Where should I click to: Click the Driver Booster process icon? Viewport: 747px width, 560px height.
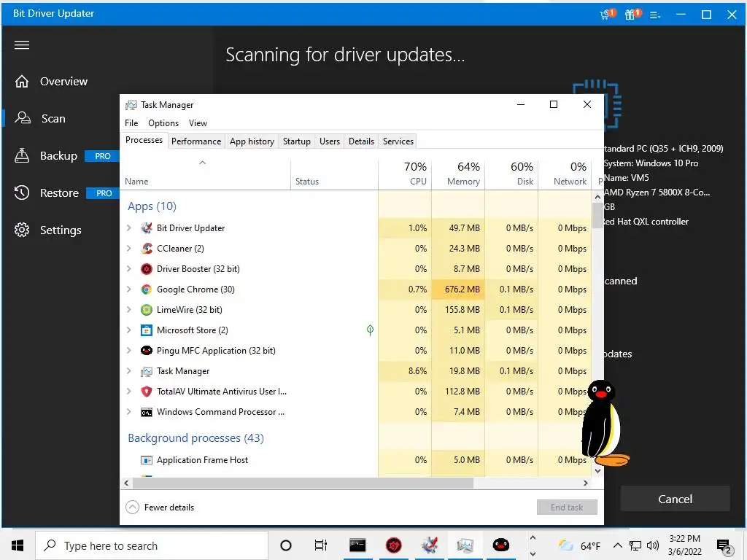point(147,269)
